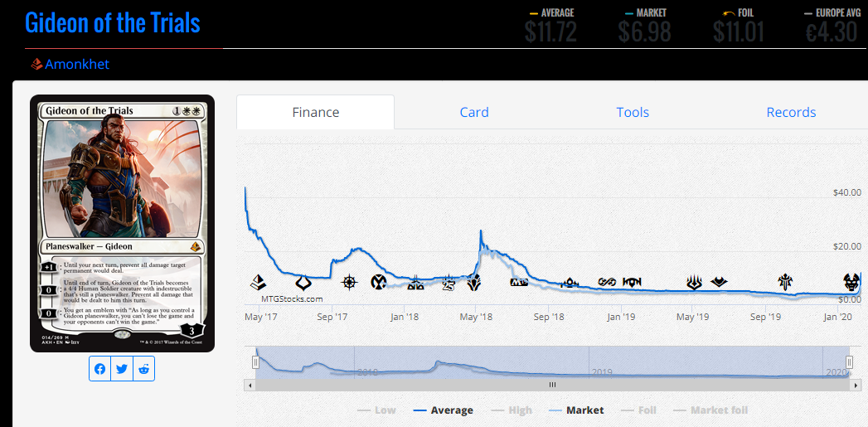The height and width of the screenshot is (427, 868).
Task: Click the Sep '19 x-axis label
Action: 765,317
